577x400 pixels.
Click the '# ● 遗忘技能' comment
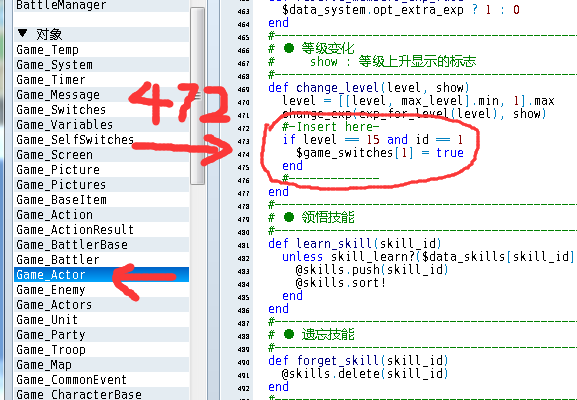tap(311, 334)
